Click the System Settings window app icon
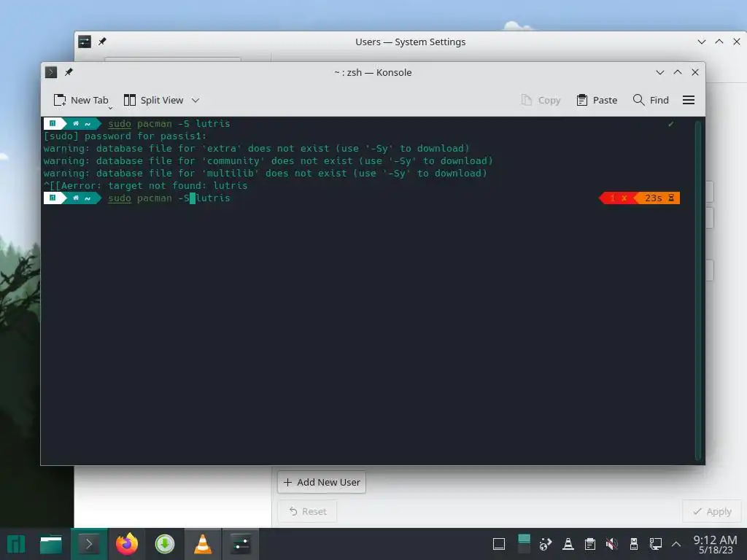Viewport: 747px width, 560px height. (85, 42)
